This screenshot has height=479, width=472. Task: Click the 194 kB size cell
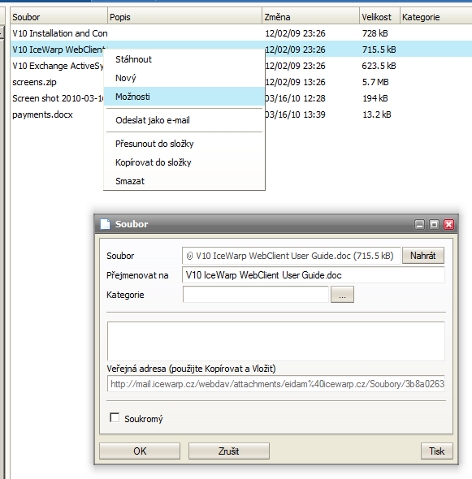point(375,98)
